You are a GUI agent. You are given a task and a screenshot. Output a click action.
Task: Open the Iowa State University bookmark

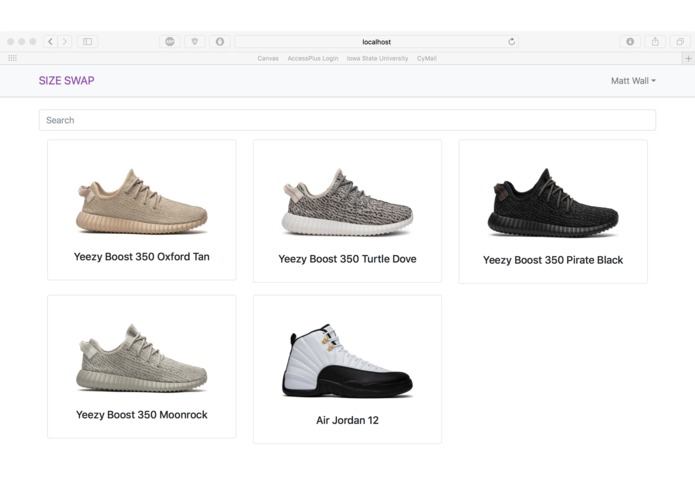pos(377,58)
